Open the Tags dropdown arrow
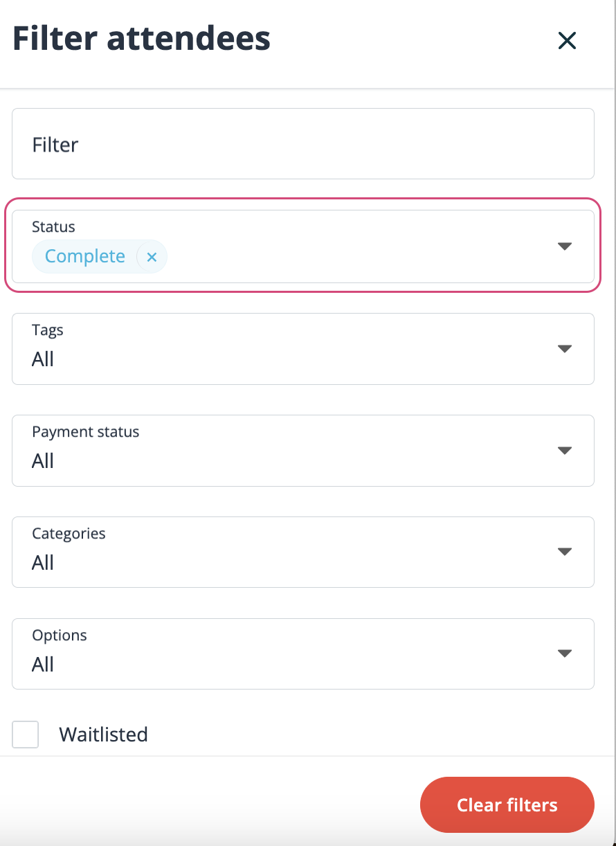616x846 pixels. [565, 349]
